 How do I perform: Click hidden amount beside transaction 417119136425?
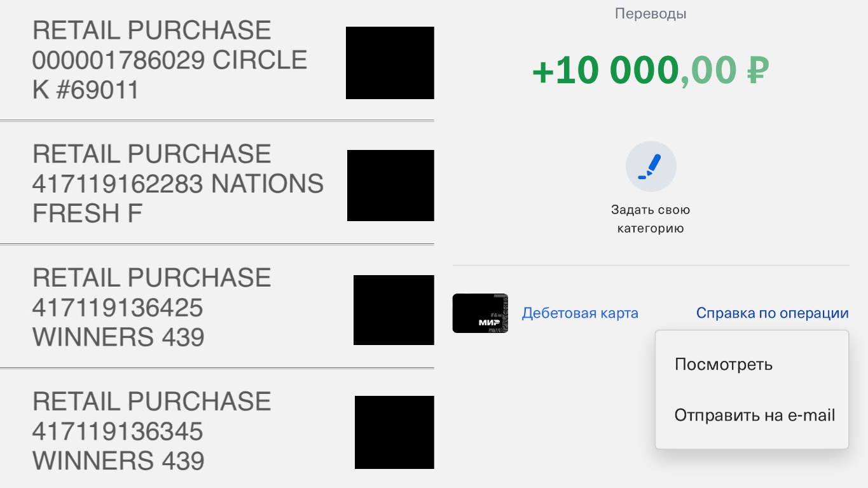pos(394,310)
